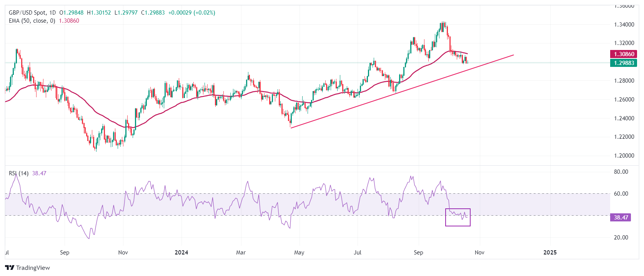Viewport: 644px width, 276px height.
Task: Click the May label on time axis
Action: [x=299, y=253]
